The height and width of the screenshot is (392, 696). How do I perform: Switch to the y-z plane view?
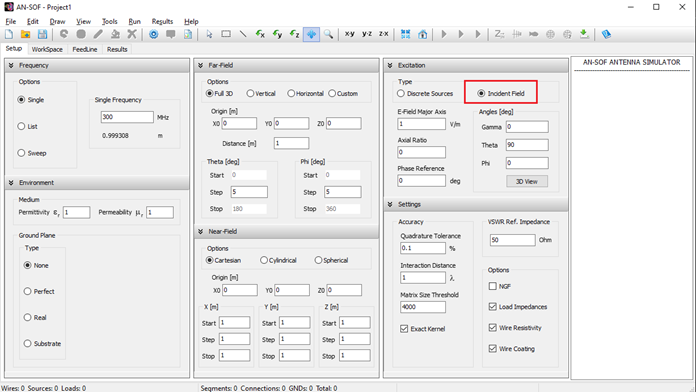[x=367, y=34]
